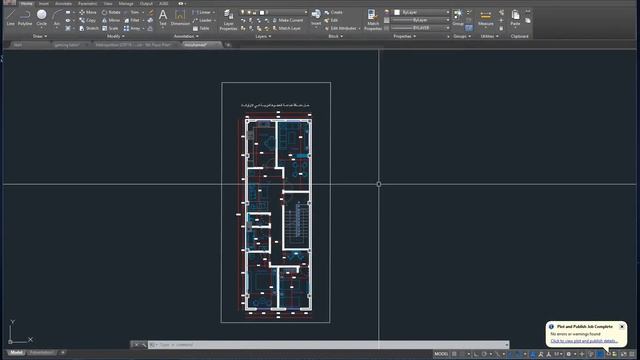
Task: Activate the Array command
Action: click(x=132, y=28)
